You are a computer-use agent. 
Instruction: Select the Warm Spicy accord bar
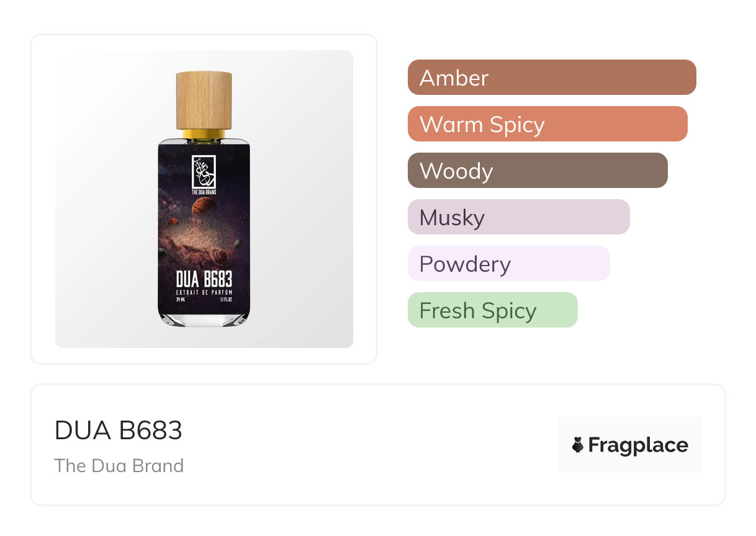(547, 124)
